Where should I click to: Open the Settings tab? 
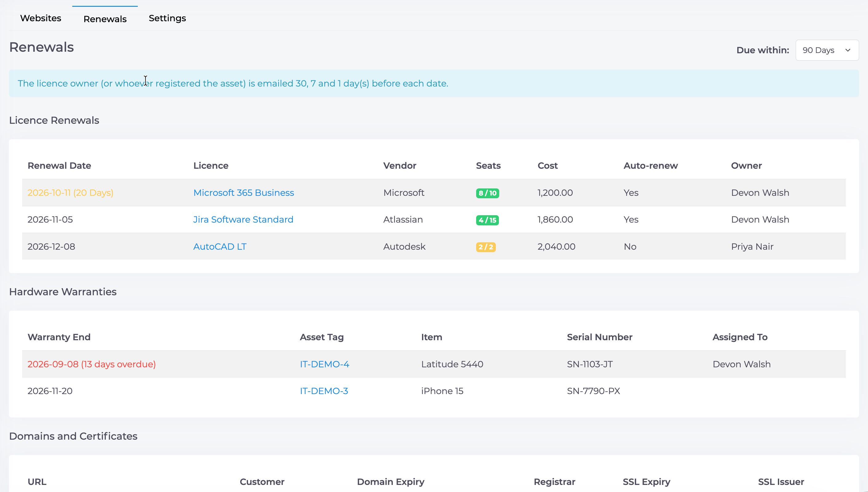[x=167, y=18]
